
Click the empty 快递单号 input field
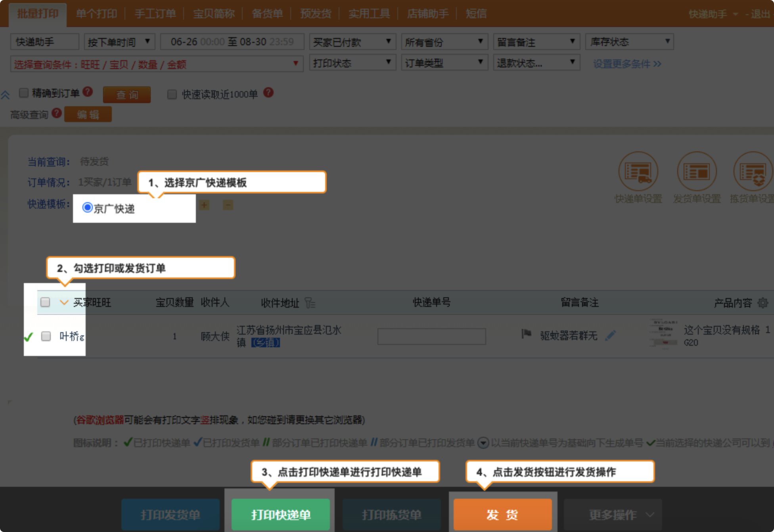tap(431, 336)
